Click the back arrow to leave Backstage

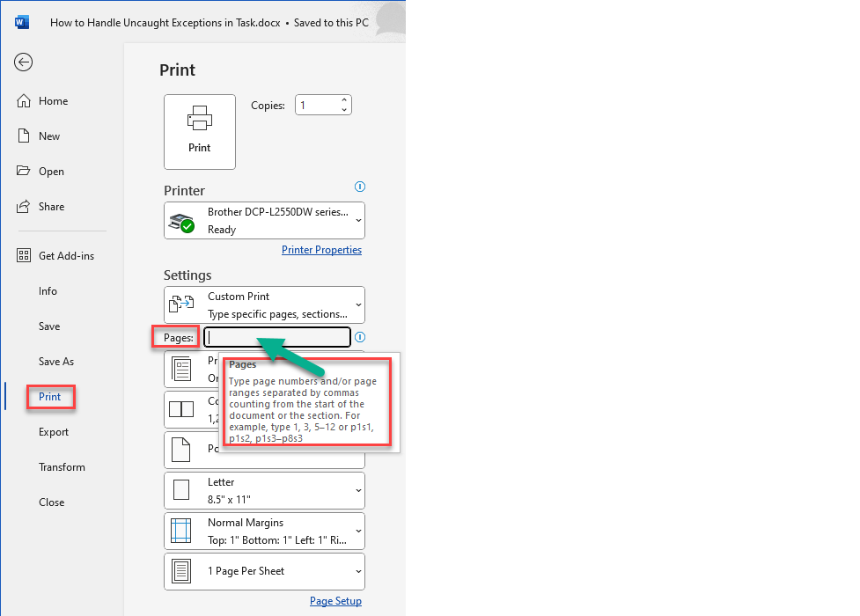23,62
